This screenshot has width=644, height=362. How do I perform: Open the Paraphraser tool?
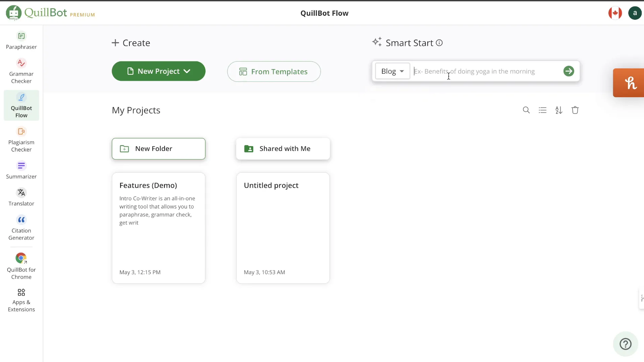[x=21, y=41]
